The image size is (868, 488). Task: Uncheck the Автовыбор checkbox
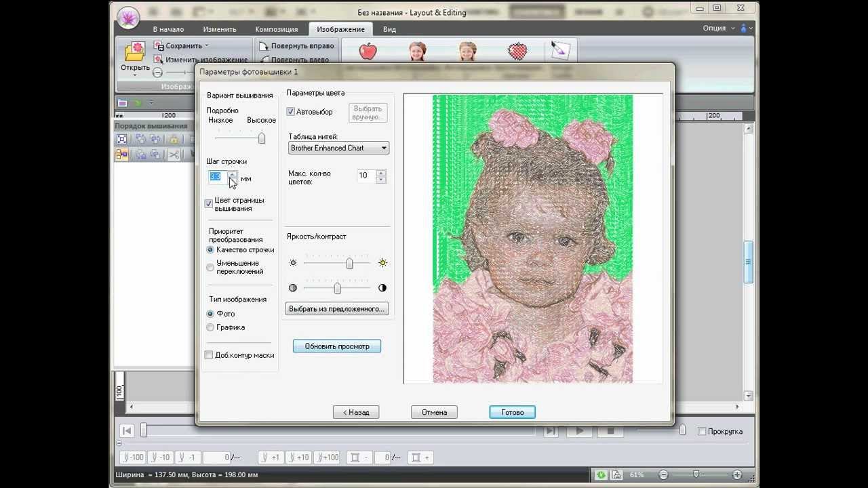[x=291, y=112]
